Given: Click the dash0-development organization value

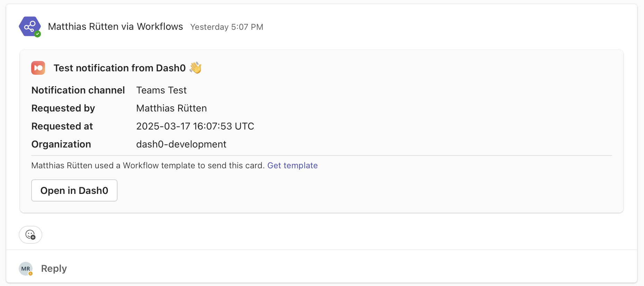Looking at the screenshot, I should pyautogui.click(x=181, y=144).
